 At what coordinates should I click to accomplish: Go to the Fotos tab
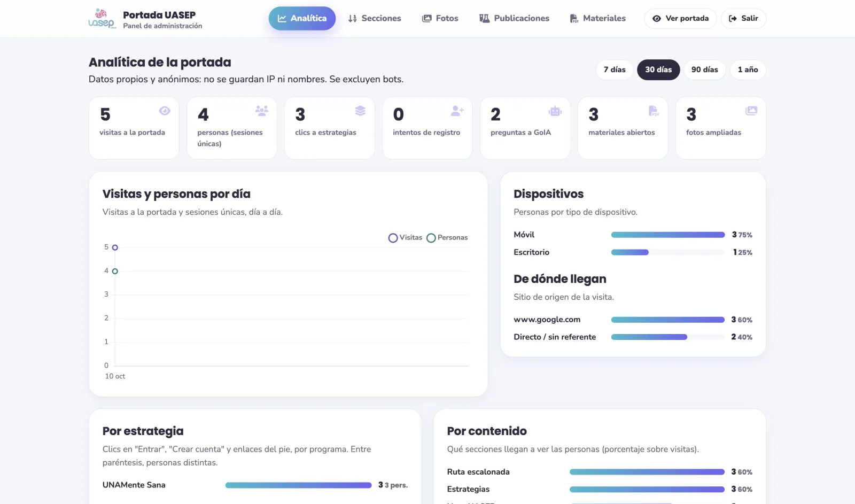coord(440,18)
